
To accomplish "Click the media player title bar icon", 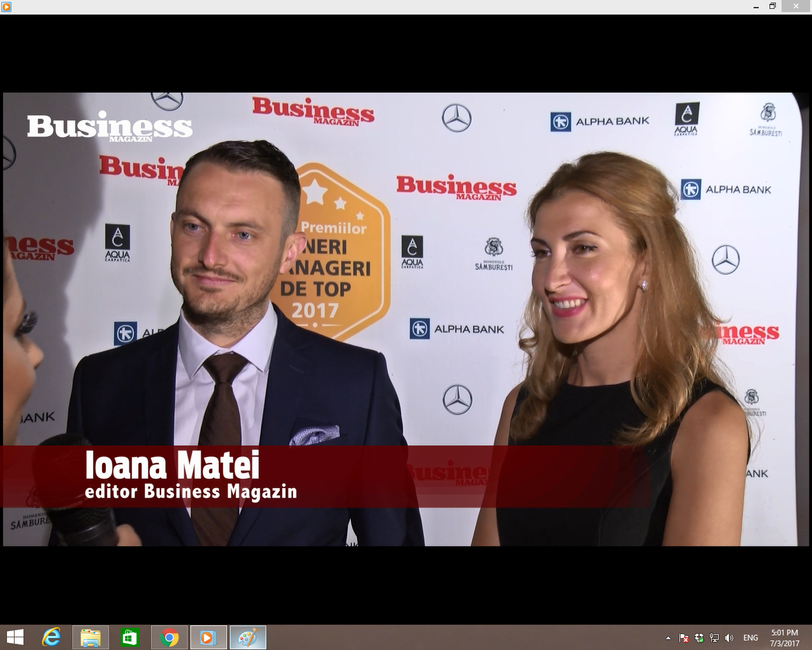I will click(x=6, y=6).
